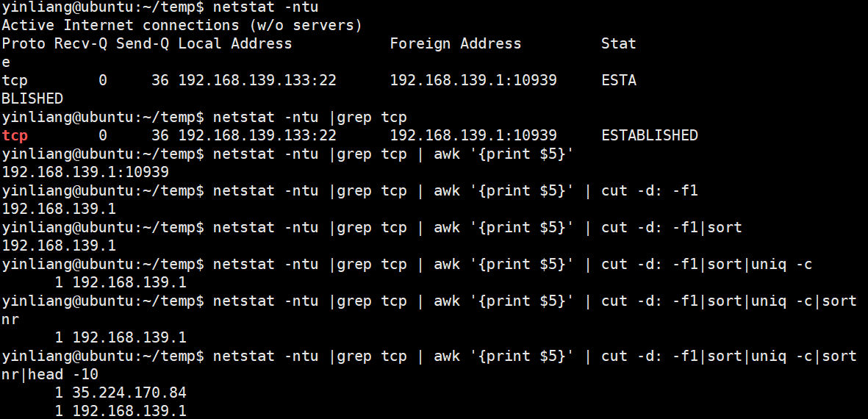
Task: Click the ESTA text in first output
Action: 619,81
